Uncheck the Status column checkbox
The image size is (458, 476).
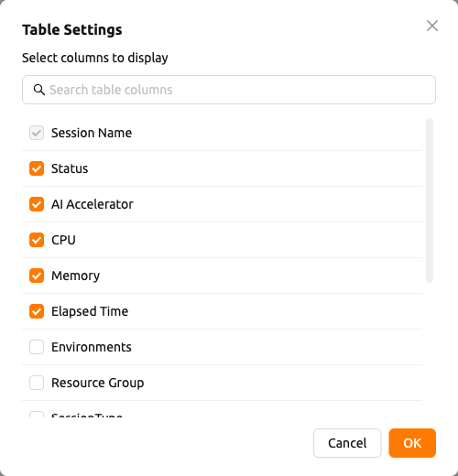37,168
